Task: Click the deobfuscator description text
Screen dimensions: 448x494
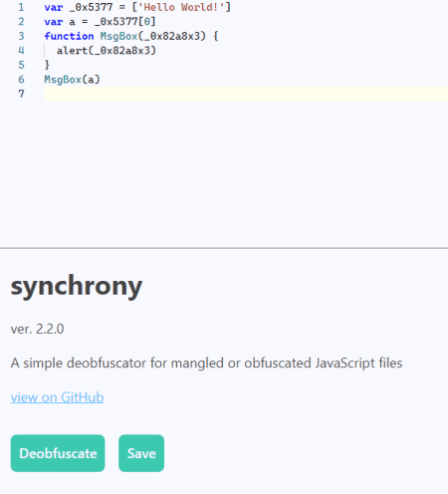Action: [x=206, y=363]
